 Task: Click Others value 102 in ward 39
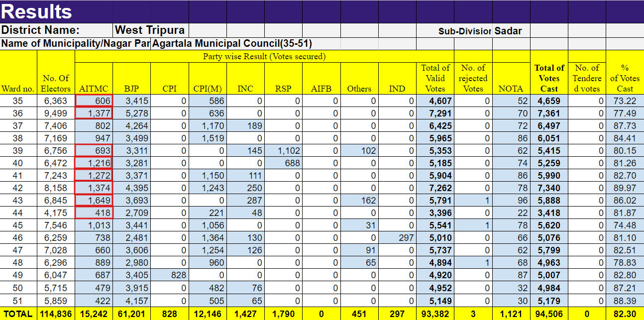359,151
